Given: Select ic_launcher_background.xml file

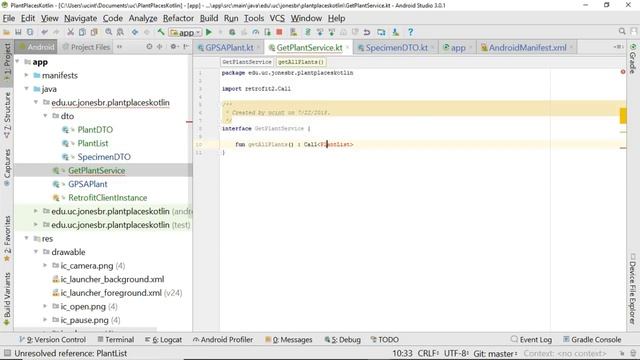Looking at the screenshot, I should [x=112, y=279].
